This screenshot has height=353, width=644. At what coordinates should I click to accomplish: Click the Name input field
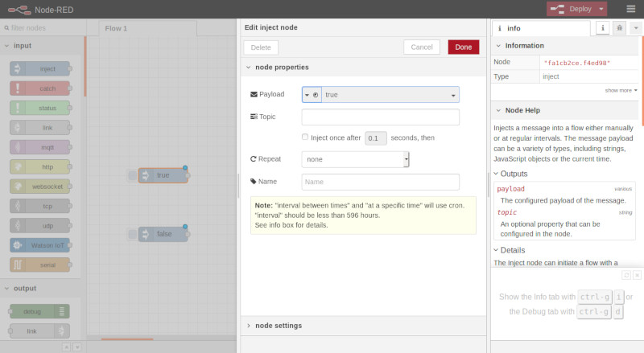click(x=380, y=182)
